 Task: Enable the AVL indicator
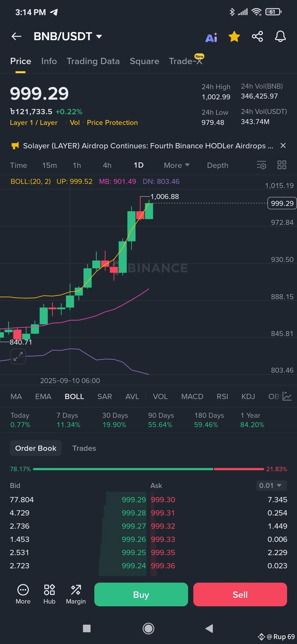[x=132, y=396]
